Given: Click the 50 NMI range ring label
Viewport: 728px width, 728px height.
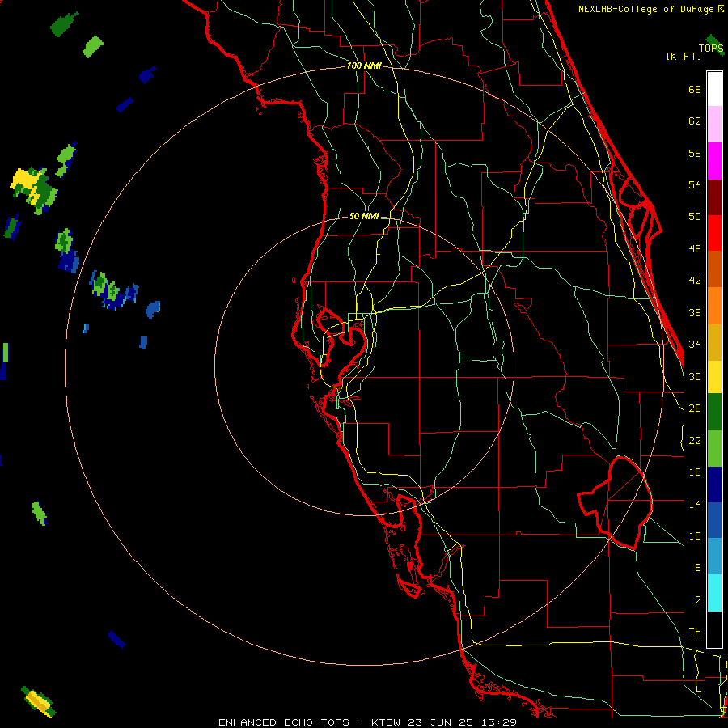Looking at the screenshot, I should tap(364, 216).
